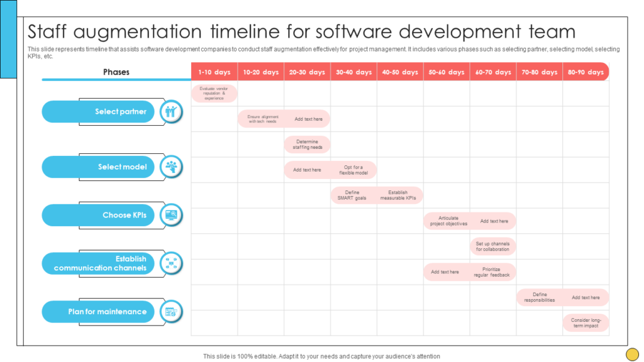Click the 10-20 days column header
The height and width of the screenshot is (362, 644).
261,72
